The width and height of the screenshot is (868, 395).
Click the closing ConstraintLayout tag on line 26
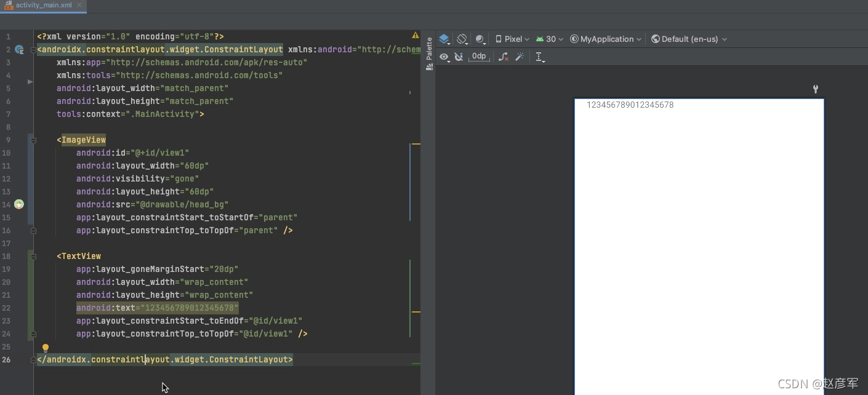point(165,359)
